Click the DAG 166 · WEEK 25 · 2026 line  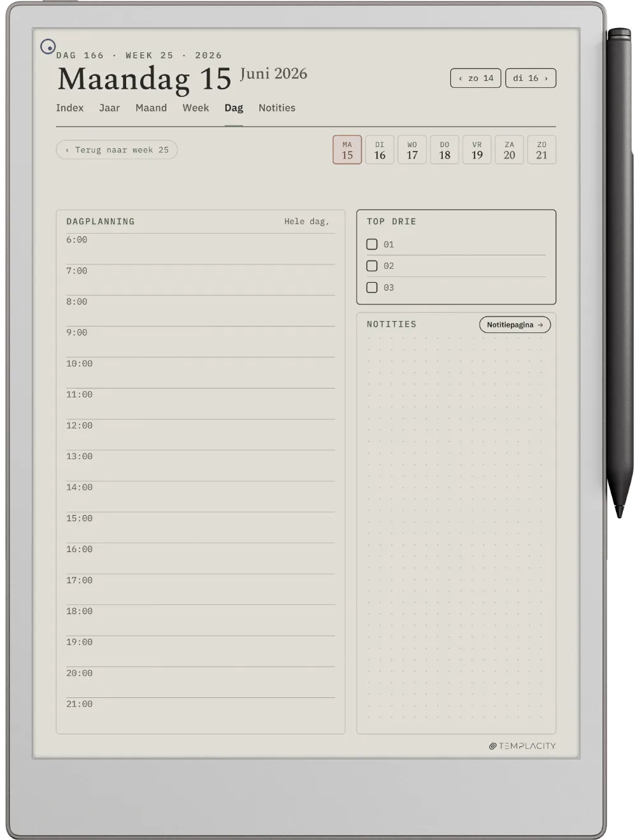point(139,55)
